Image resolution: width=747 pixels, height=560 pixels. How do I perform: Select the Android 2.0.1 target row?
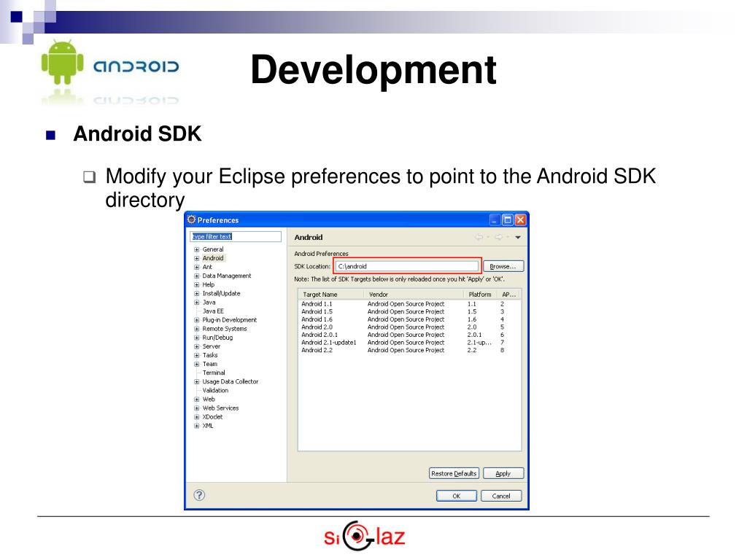point(409,335)
